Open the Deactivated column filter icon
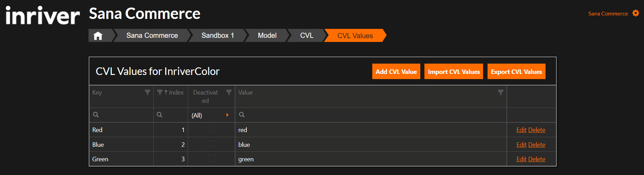The height and width of the screenshot is (175, 644). tap(229, 92)
